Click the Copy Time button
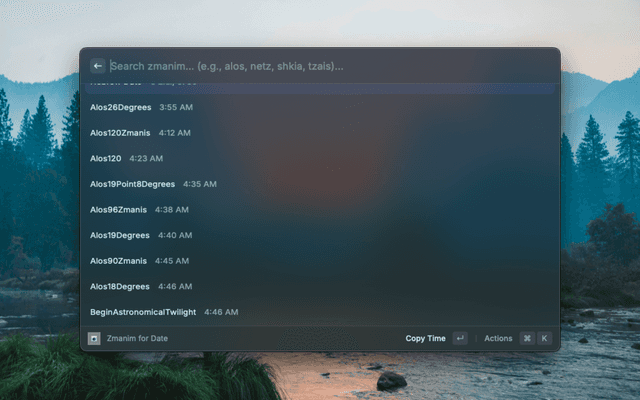The height and width of the screenshot is (400, 640). coord(425,338)
